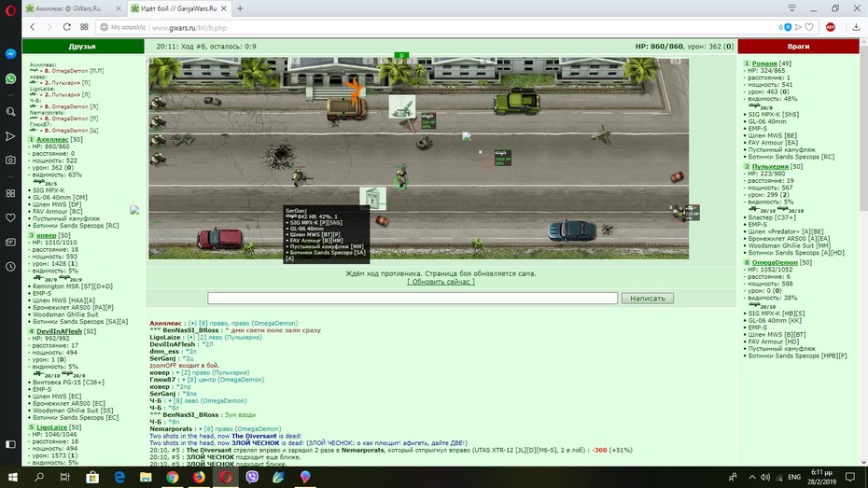
Task: Open the ковер player link
Action: [x=47, y=235]
